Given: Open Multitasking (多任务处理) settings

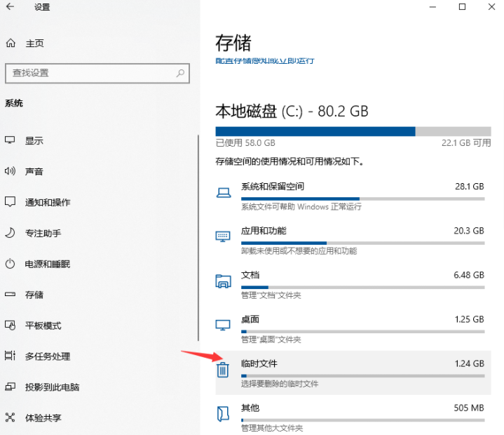Looking at the screenshot, I should 48,356.
